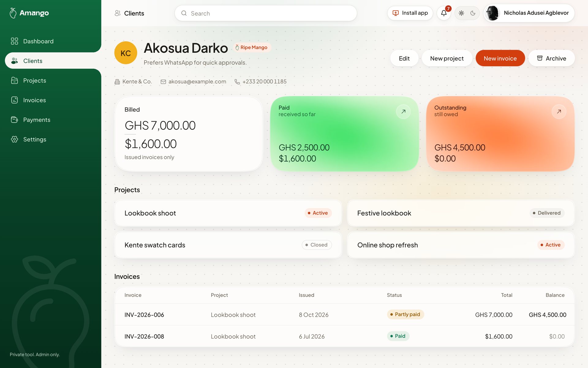Viewport: 588px width, 368px height.
Task: Switch to light mode sun icon
Action: coord(461,13)
